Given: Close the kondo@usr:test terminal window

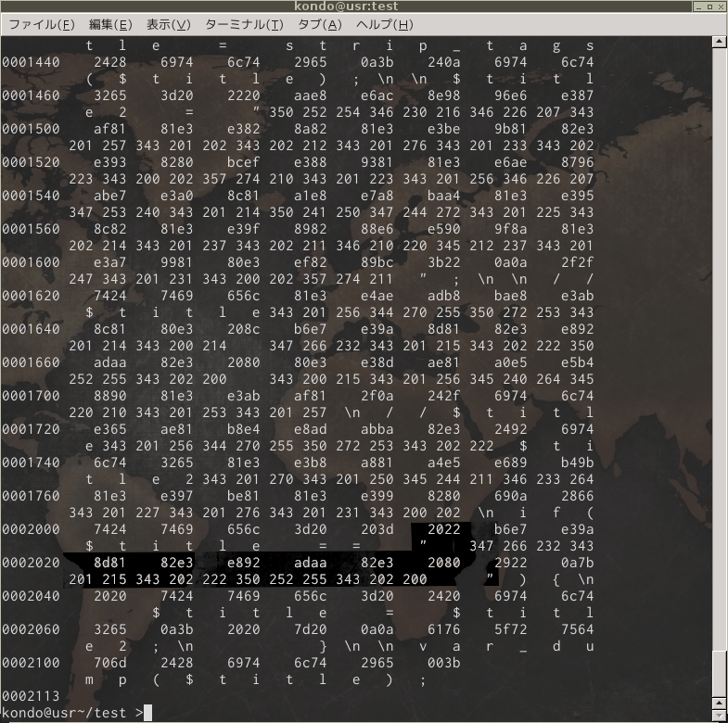Looking at the screenshot, I should tap(720, 6).
